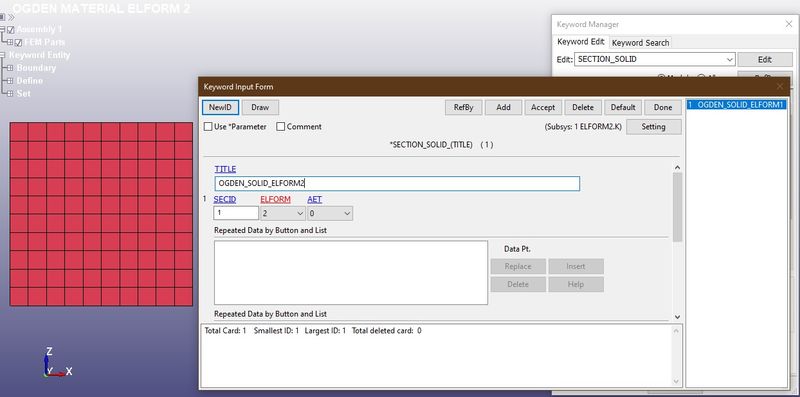The height and width of the screenshot is (397, 800).
Task: Click the Done button
Action: [663, 107]
